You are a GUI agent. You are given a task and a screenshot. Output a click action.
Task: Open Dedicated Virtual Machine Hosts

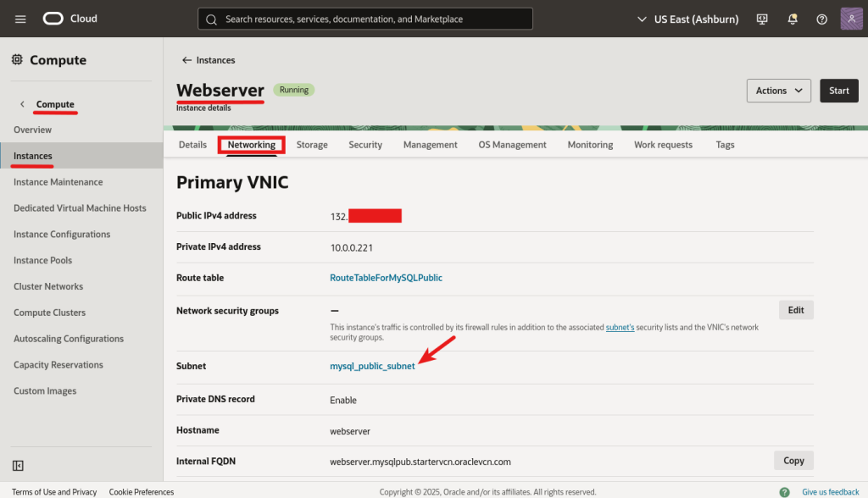pos(80,208)
